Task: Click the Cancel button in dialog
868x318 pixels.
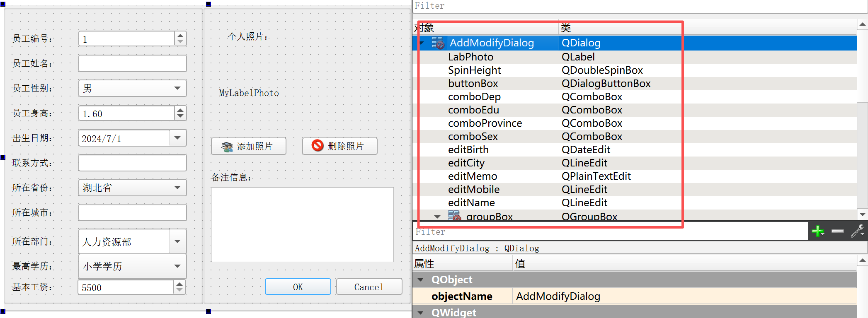Action: (x=369, y=287)
